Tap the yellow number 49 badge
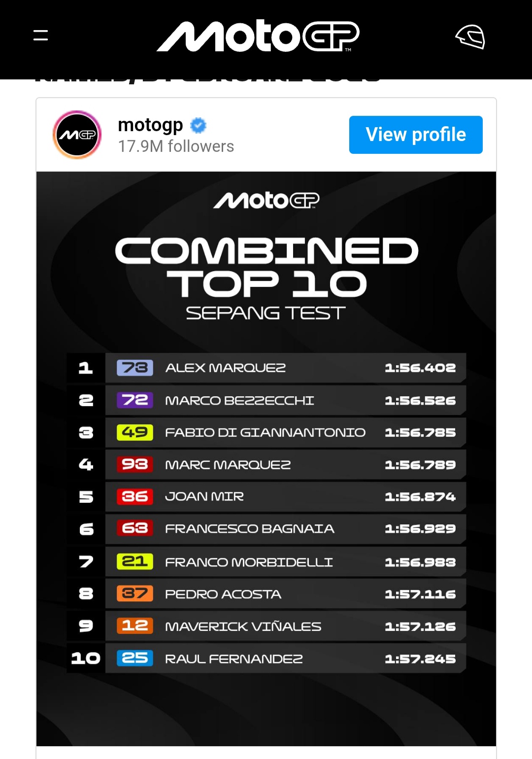 (x=135, y=432)
